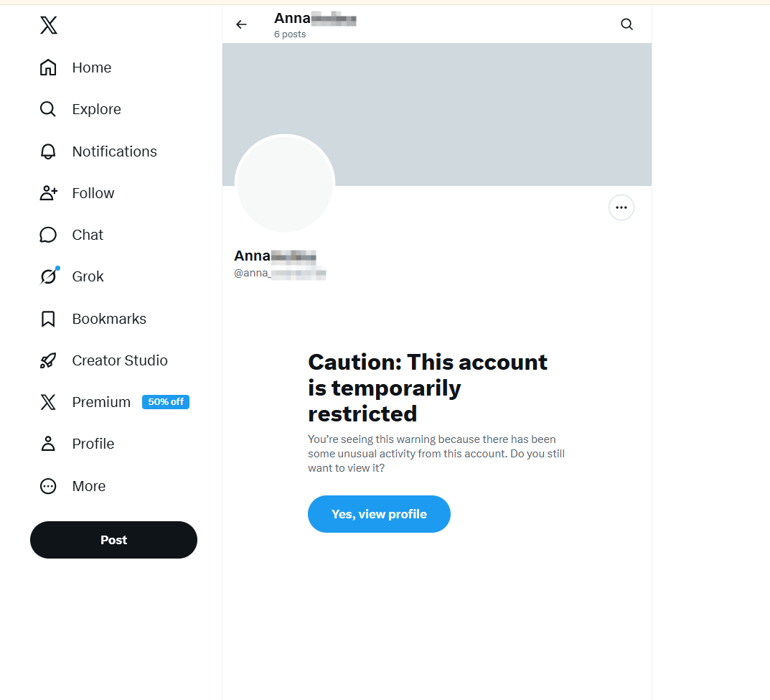The image size is (770, 700).
Task: Click the 50% off Premium badge
Action: coord(166,402)
